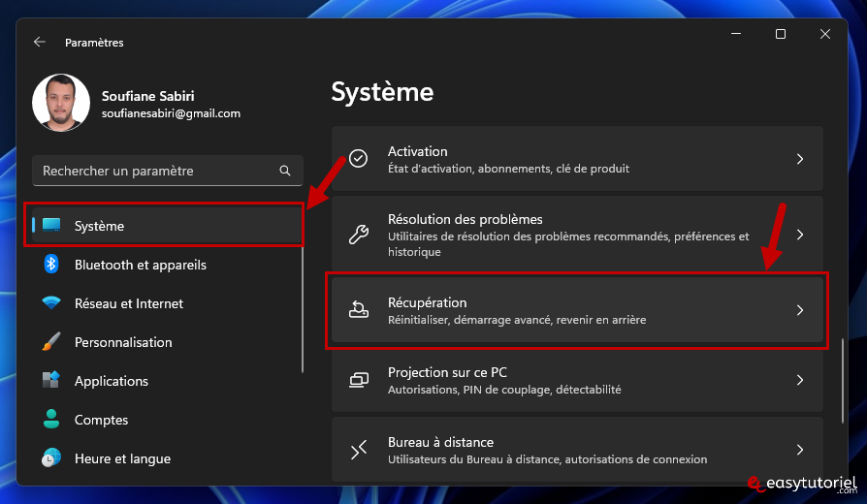Expand Projection sur ce PC chevron

coord(799,380)
